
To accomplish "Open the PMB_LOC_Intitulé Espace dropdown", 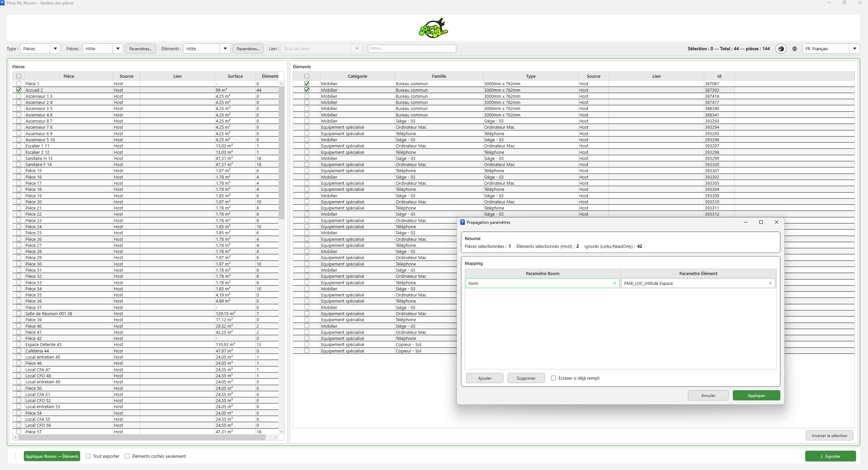I will [698, 283].
